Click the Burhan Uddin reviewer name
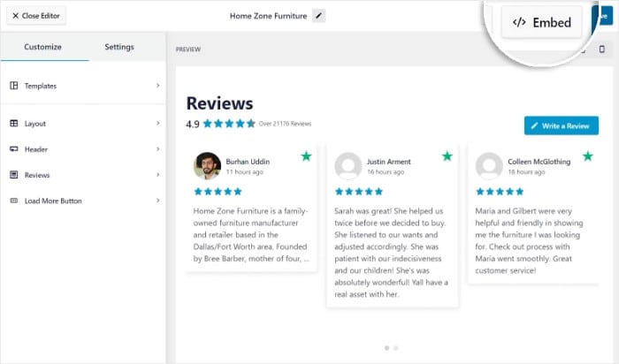Image resolution: width=619 pixels, height=364 pixels. click(x=248, y=162)
